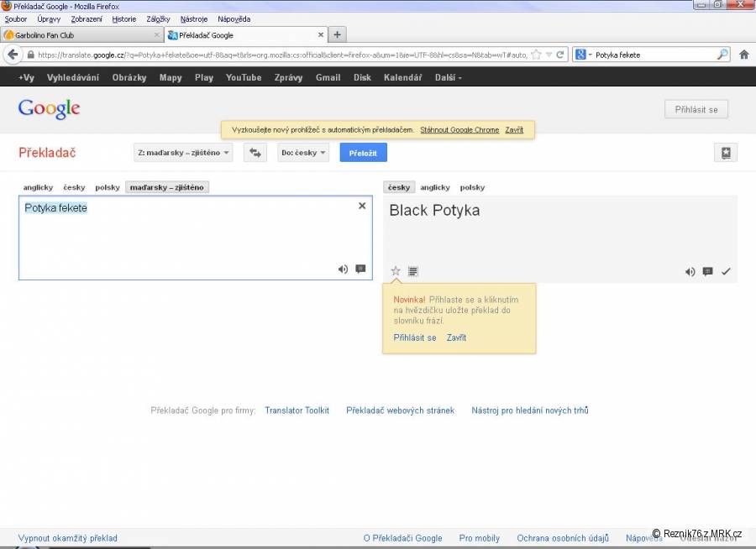The width and height of the screenshot is (756, 549).
Task: Open Mapy in Google bar
Action: (171, 77)
